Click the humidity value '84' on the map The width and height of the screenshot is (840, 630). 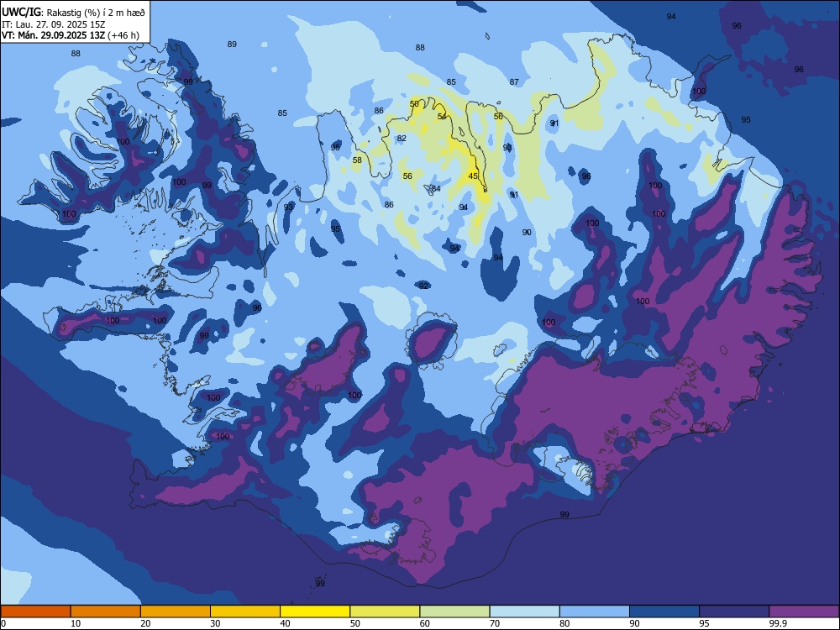[x=436, y=188]
